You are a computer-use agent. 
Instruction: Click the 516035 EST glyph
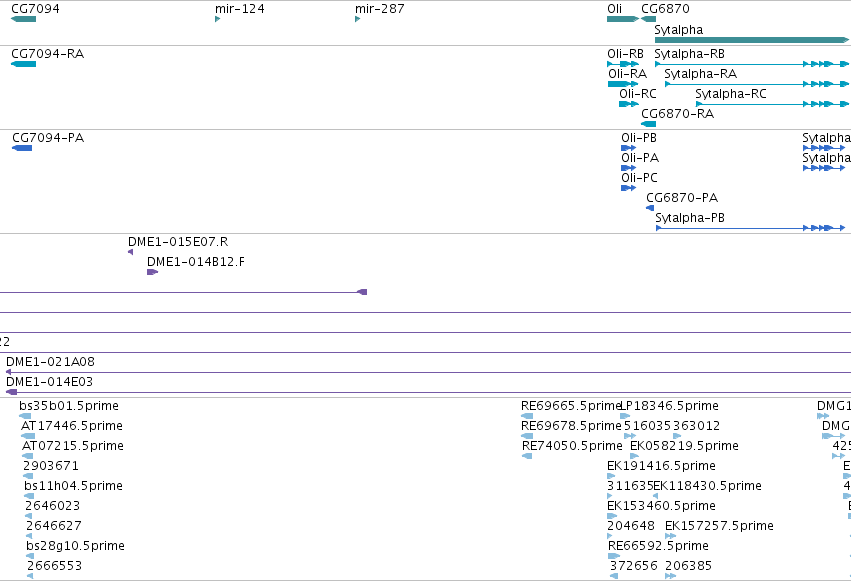click(x=630, y=436)
